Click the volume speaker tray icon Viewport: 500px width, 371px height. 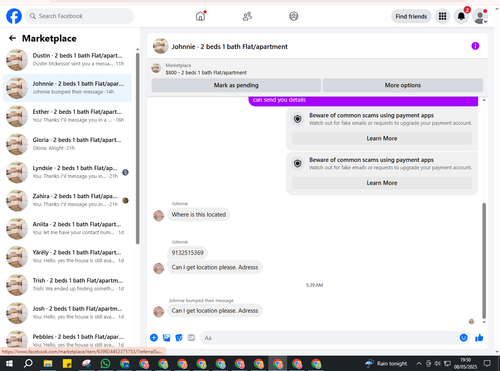(x=438, y=363)
